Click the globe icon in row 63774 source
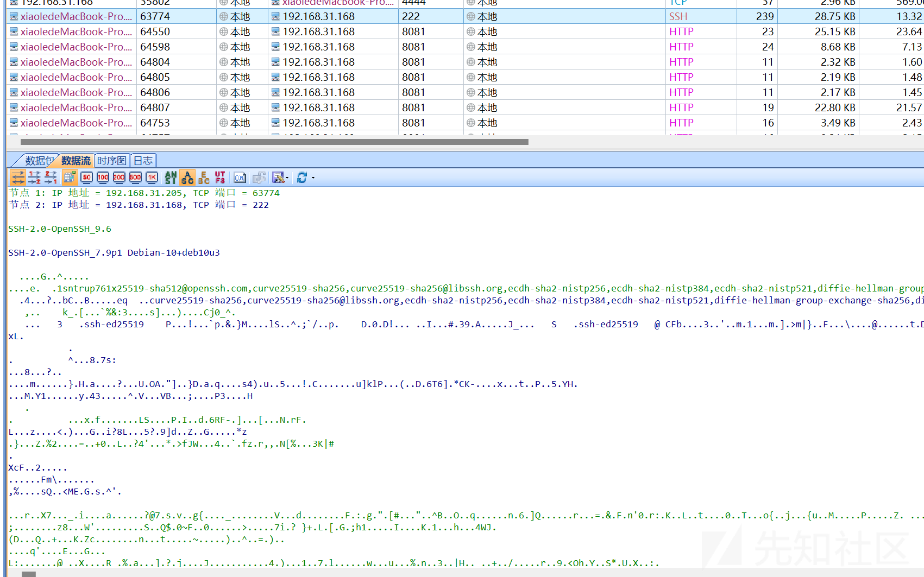Viewport: 924px width, 577px height. [x=224, y=16]
